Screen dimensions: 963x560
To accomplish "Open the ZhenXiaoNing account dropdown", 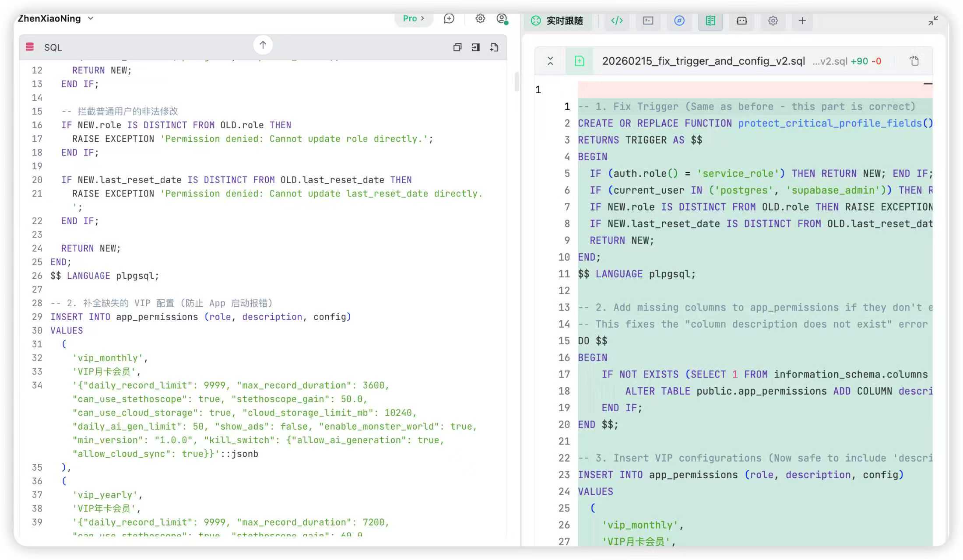I will tap(56, 19).
